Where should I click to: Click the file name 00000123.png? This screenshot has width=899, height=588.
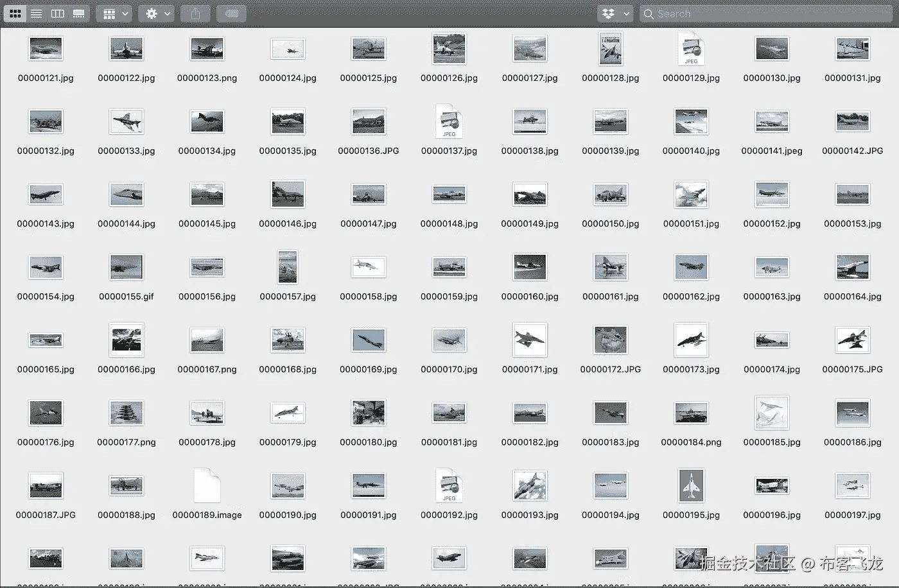point(207,78)
